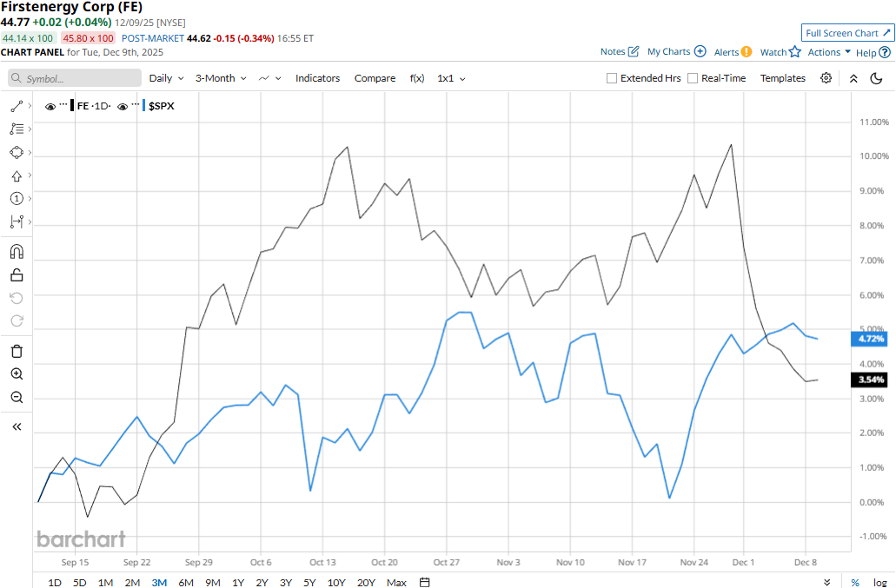896x588 pixels.
Task: Open the chart type line dropdown
Action: point(269,78)
